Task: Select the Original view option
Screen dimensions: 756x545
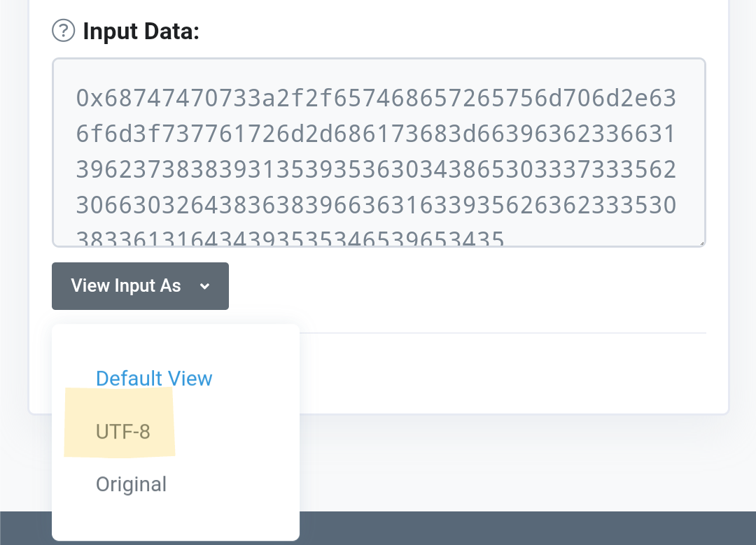Action: [131, 484]
